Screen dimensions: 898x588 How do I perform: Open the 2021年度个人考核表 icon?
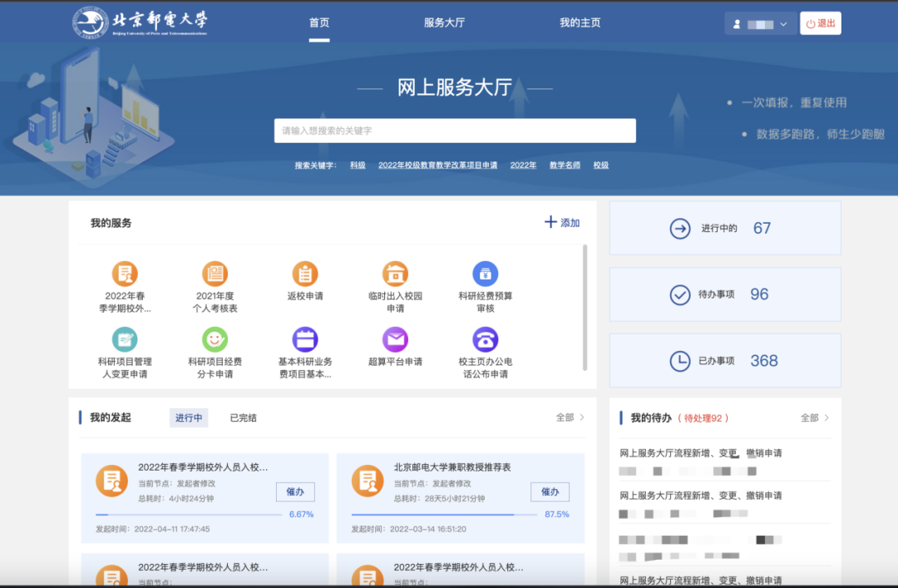coord(215,274)
